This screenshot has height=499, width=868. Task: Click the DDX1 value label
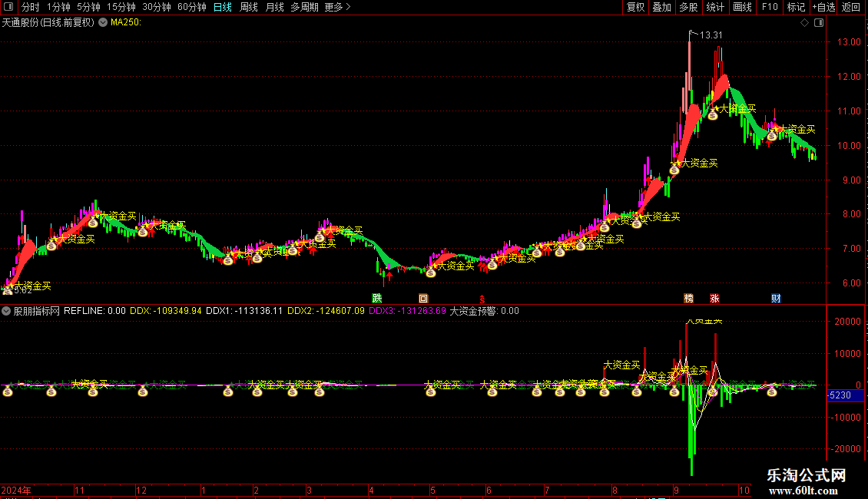click(x=244, y=311)
